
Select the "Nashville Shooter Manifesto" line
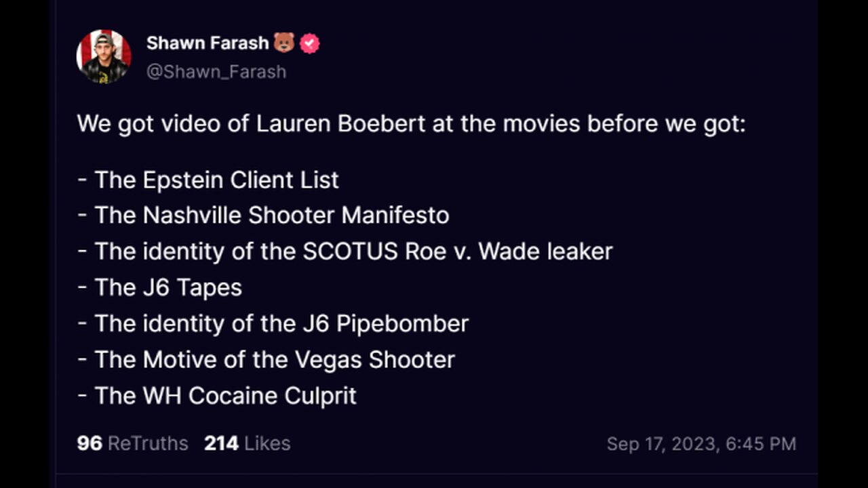271,216
